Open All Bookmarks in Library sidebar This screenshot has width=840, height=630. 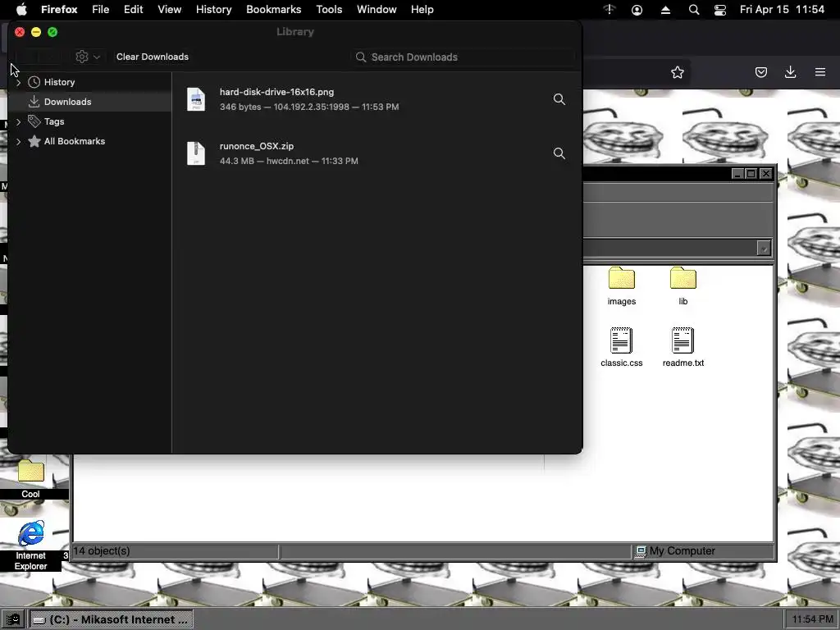point(75,141)
